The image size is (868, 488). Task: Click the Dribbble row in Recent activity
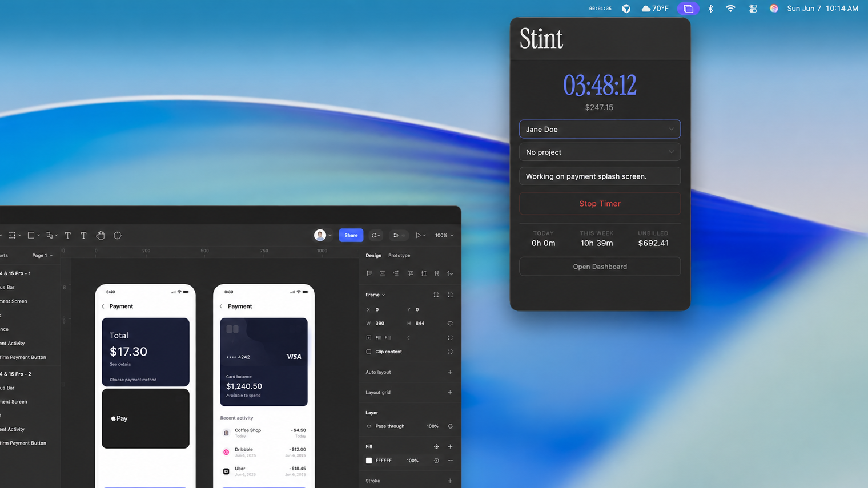pos(264,452)
